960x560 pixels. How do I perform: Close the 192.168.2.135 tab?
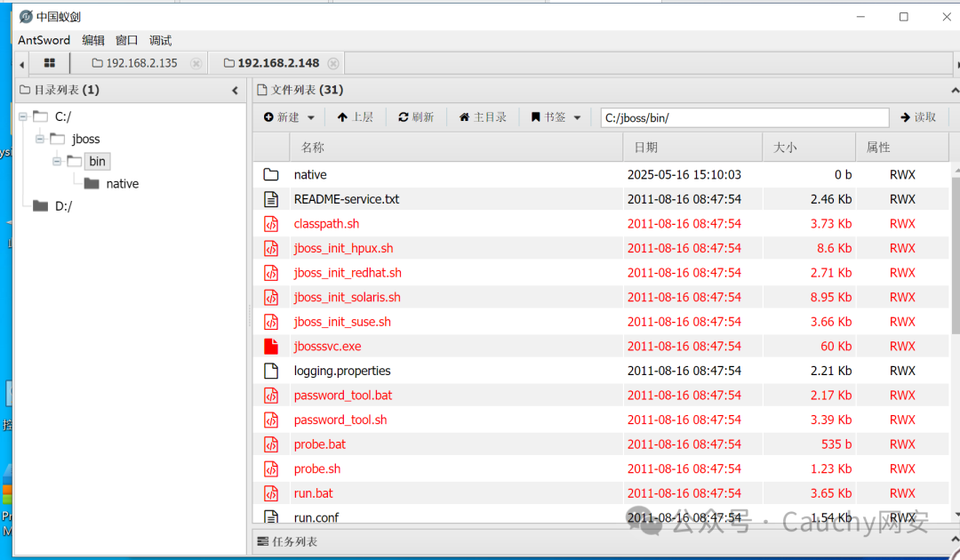[x=196, y=64]
